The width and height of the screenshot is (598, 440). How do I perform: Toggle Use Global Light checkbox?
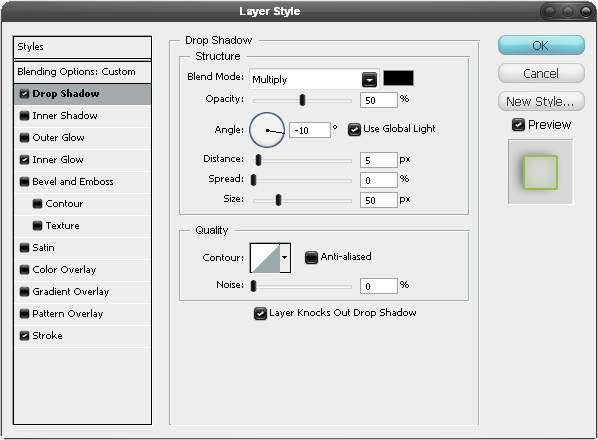coord(354,130)
